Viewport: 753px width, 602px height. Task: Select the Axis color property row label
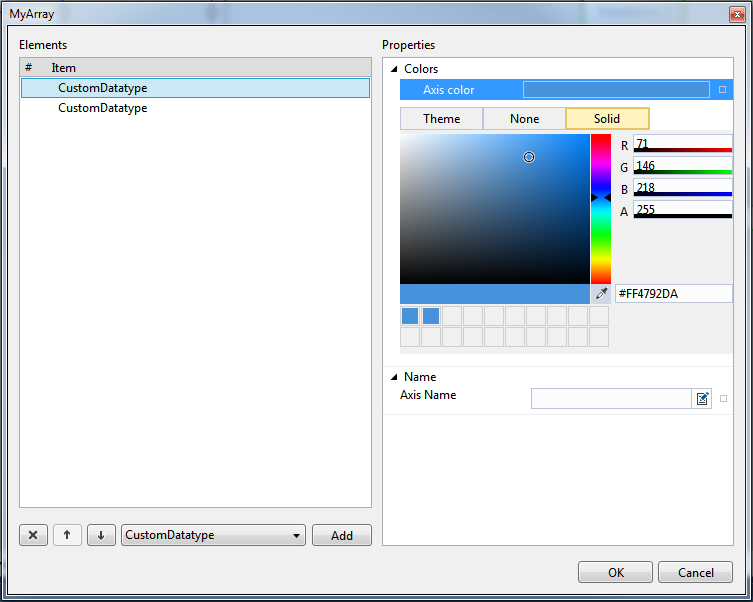(x=449, y=90)
